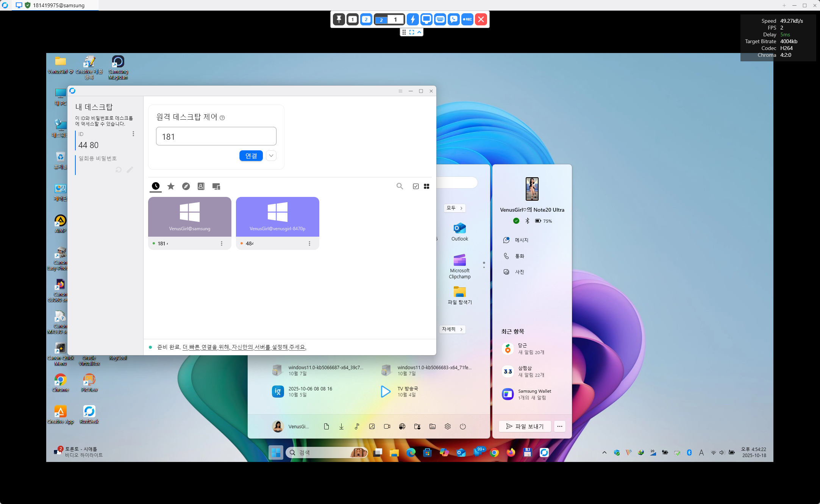The height and width of the screenshot is (504, 820).
Task: Open the Favorites star tab
Action: point(171,186)
